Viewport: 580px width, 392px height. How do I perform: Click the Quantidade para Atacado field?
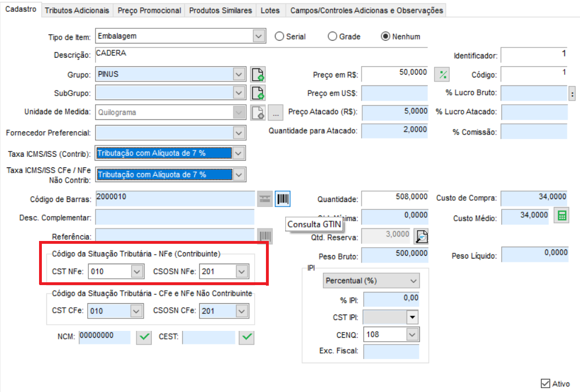coord(394,131)
